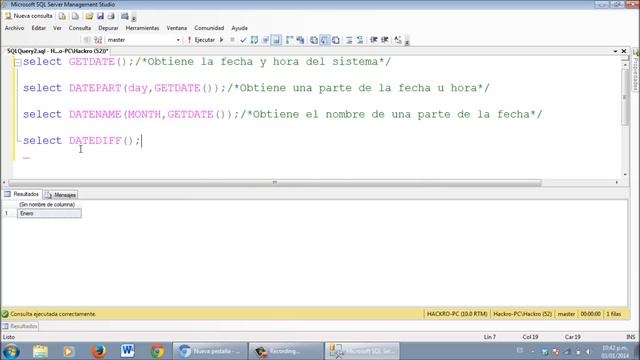Open the Comunidad menu

(x=209, y=28)
